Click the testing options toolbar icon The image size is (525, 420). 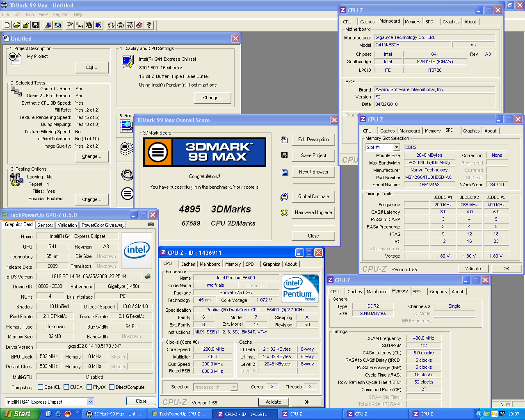[89, 25]
